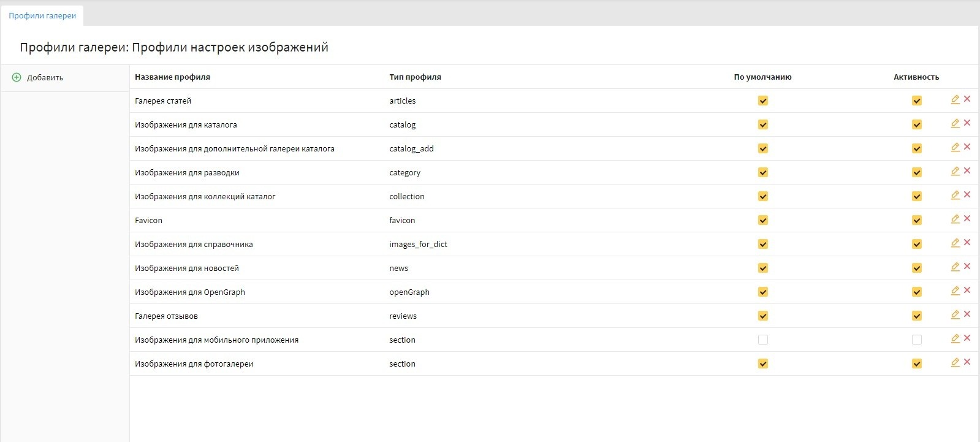Viewport: 980px width, 442px height.
Task: Click the green plus icon next to Добавить
Action: [17, 77]
